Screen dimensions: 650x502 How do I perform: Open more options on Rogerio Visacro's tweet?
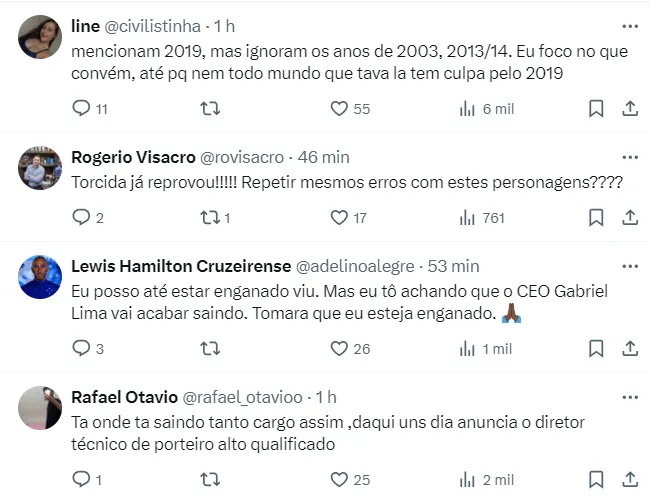pyautogui.click(x=629, y=157)
